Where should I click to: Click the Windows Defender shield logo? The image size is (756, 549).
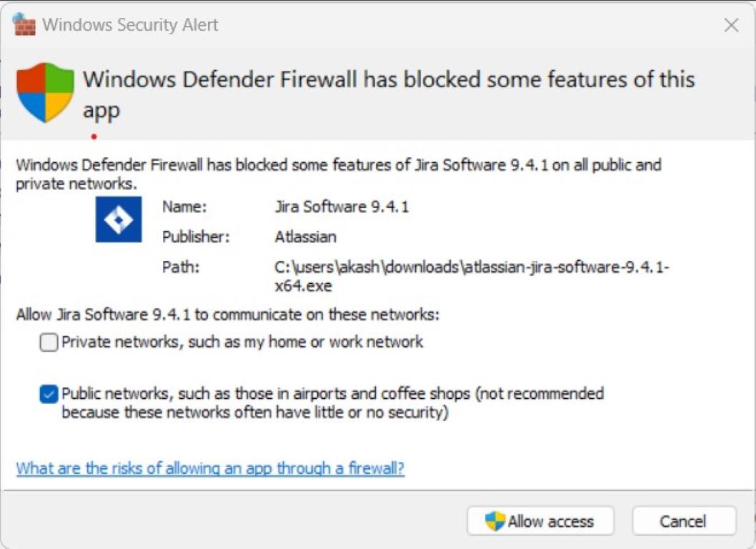click(x=45, y=92)
